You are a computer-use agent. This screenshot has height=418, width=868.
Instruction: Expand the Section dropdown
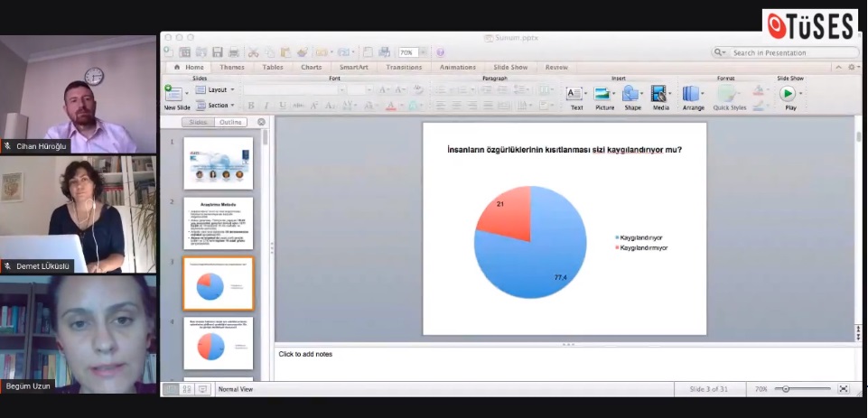(216, 106)
